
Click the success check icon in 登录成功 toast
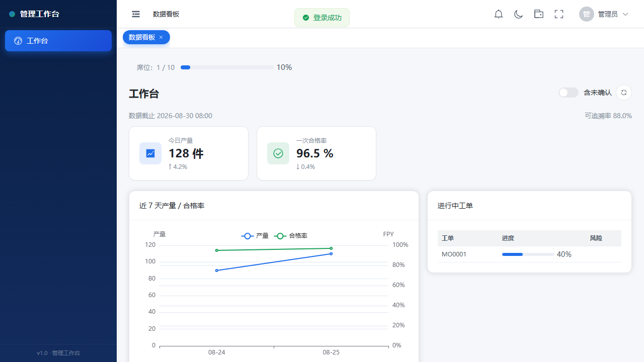click(306, 18)
